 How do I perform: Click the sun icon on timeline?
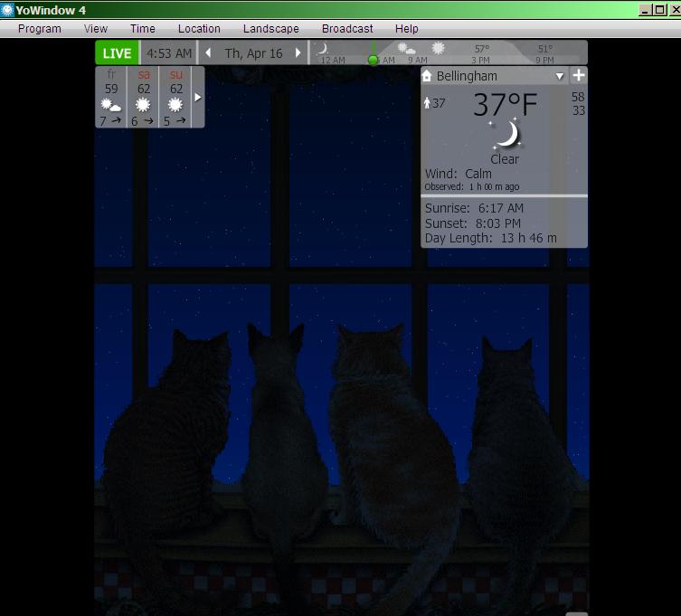coord(438,48)
